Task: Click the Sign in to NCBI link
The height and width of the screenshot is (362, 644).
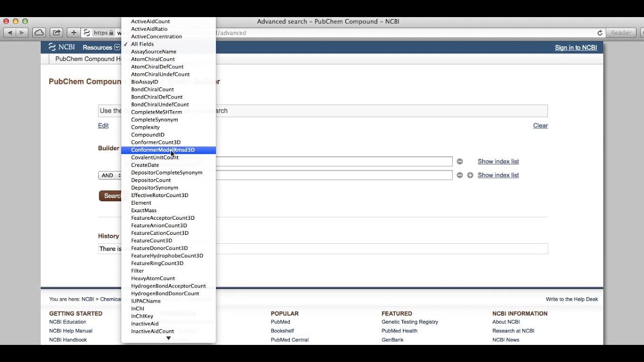Action: [576, 47]
